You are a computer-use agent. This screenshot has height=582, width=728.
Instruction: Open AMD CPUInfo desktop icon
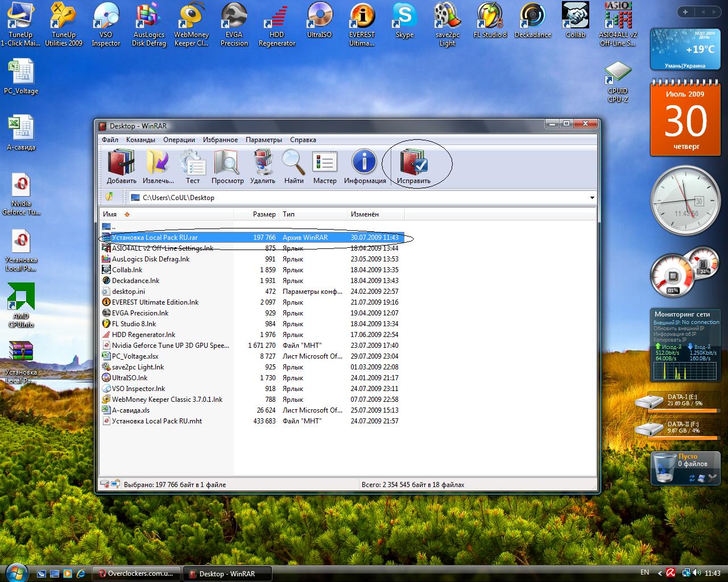coord(21,306)
